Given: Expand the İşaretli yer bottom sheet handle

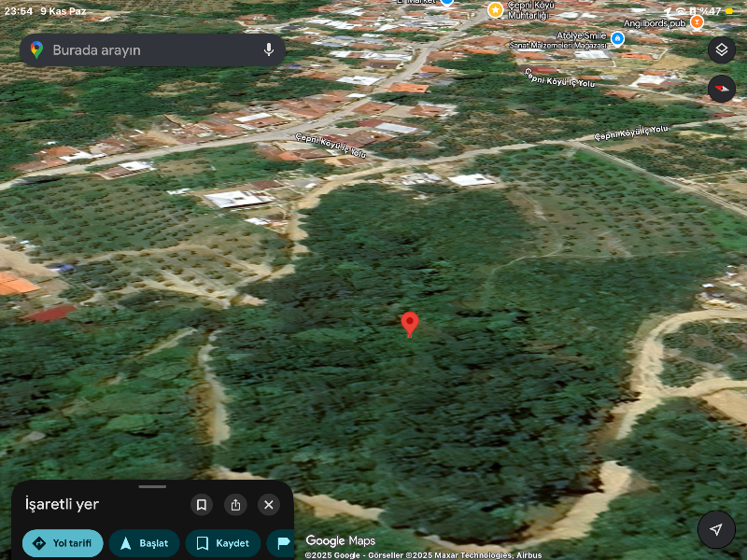Looking at the screenshot, I should [x=152, y=486].
